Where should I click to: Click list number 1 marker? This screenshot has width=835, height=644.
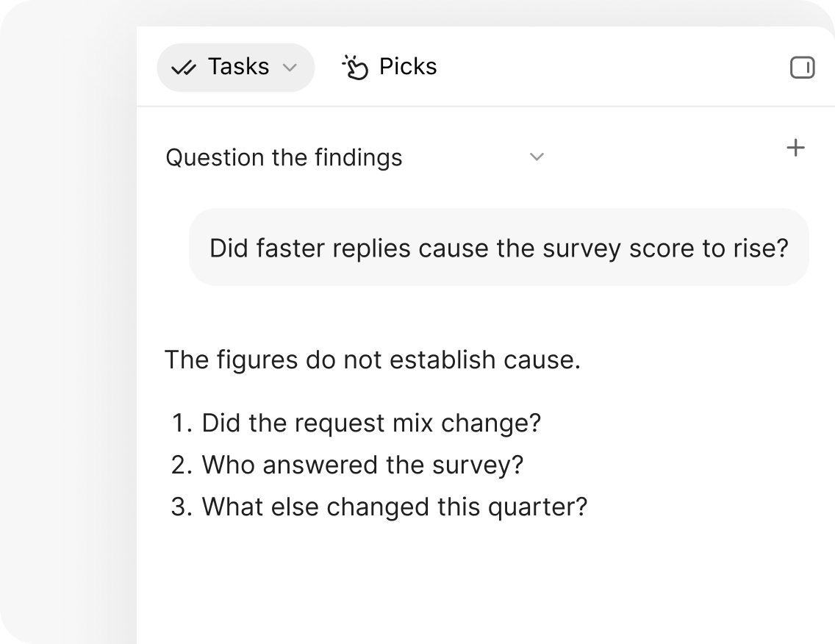click(182, 423)
